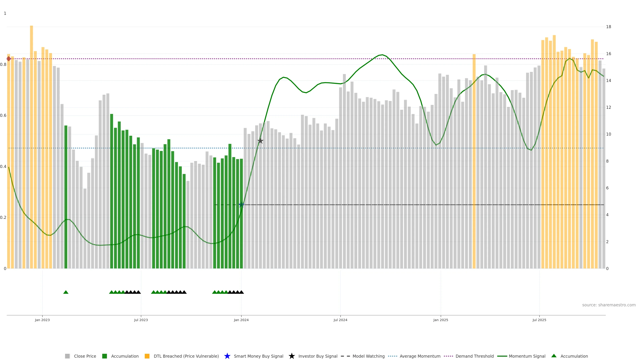Click the gray star marker on the momentum curve

(260, 141)
